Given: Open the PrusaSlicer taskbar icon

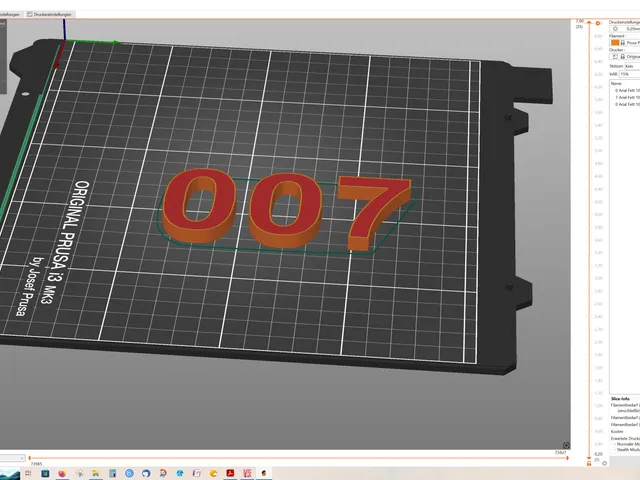Looking at the screenshot, I should pyautogui.click(x=264, y=473).
